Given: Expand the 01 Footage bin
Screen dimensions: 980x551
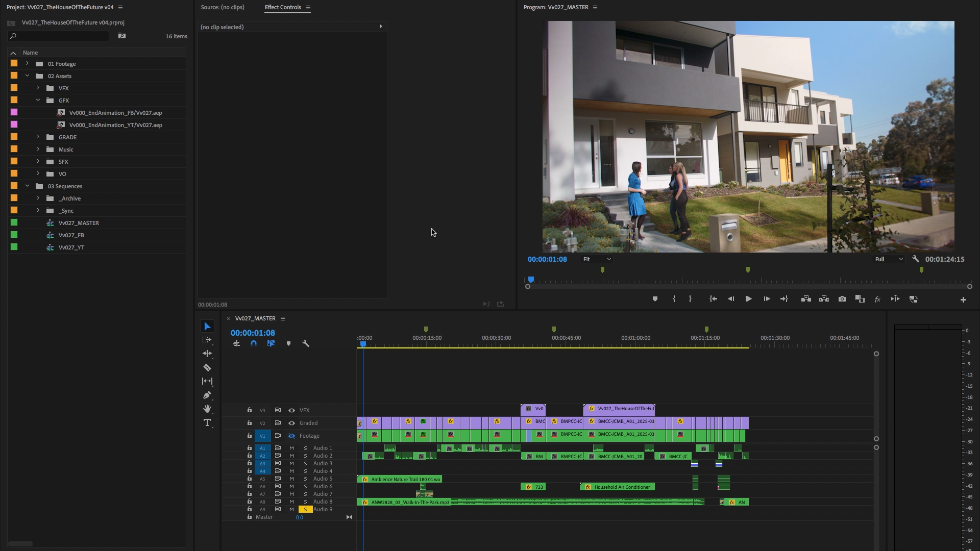Looking at the screenshot, I should (28, 64).
